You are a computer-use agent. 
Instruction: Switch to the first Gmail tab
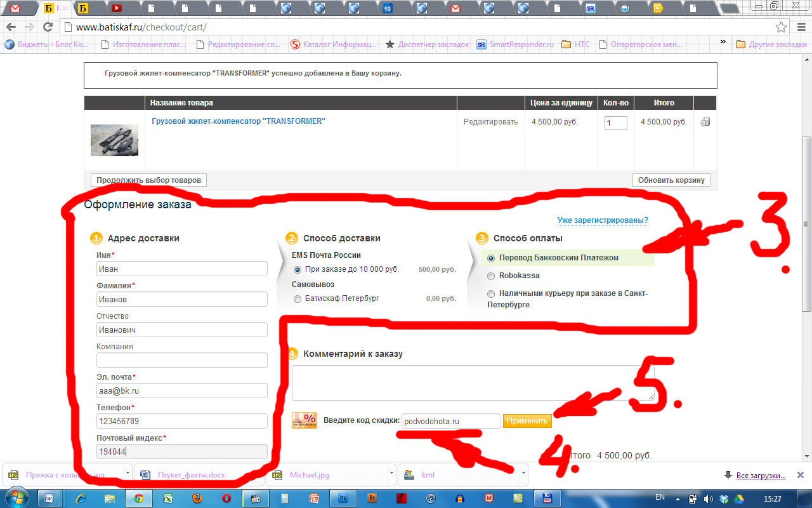pos(15,8)
